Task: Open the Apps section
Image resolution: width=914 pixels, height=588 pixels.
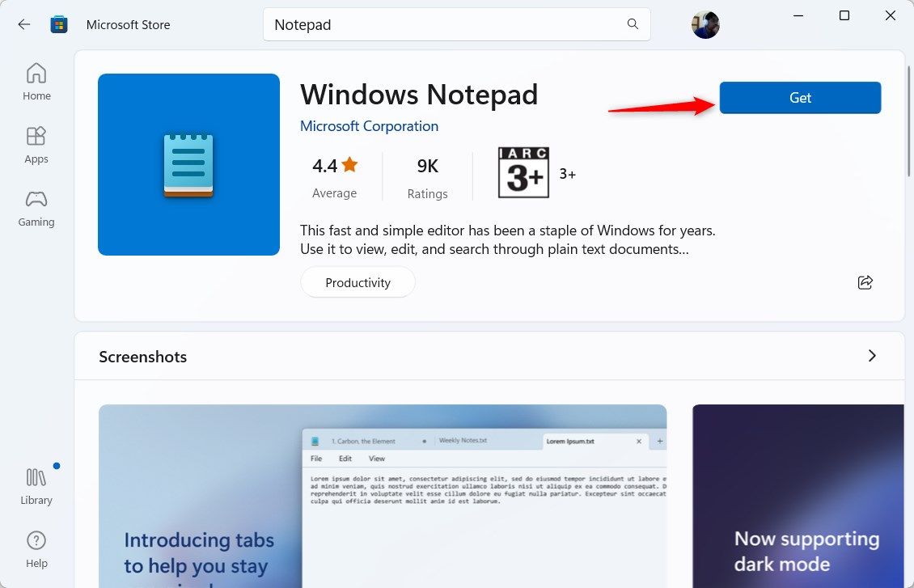Action: [x=36, y=145]
